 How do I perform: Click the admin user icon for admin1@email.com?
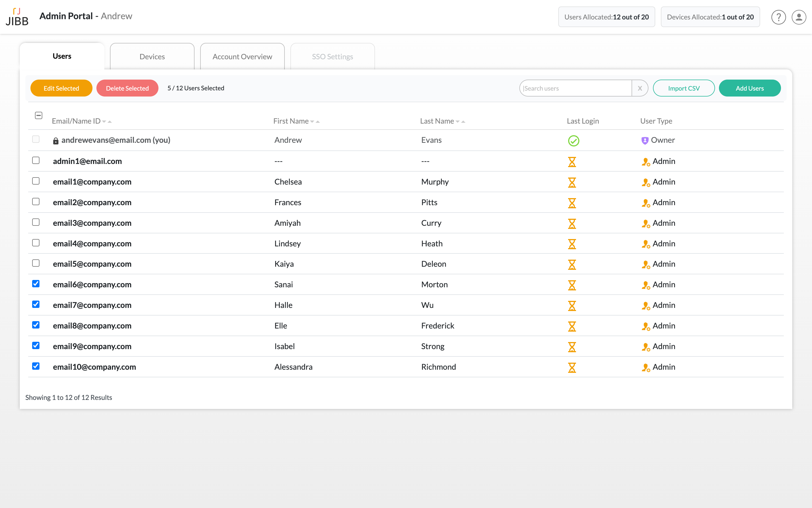[646, 162]
